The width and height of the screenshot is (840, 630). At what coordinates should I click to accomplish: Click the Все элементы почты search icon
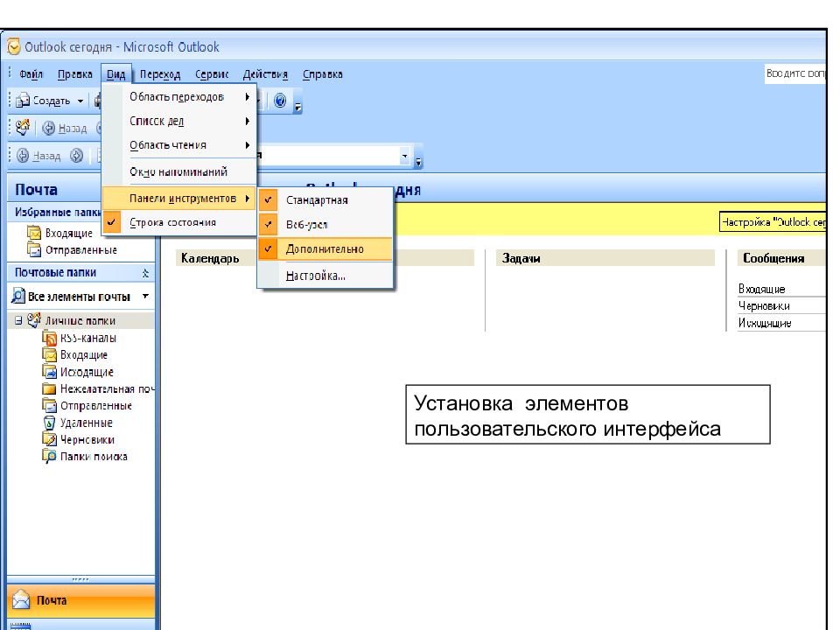click(18, 296)
